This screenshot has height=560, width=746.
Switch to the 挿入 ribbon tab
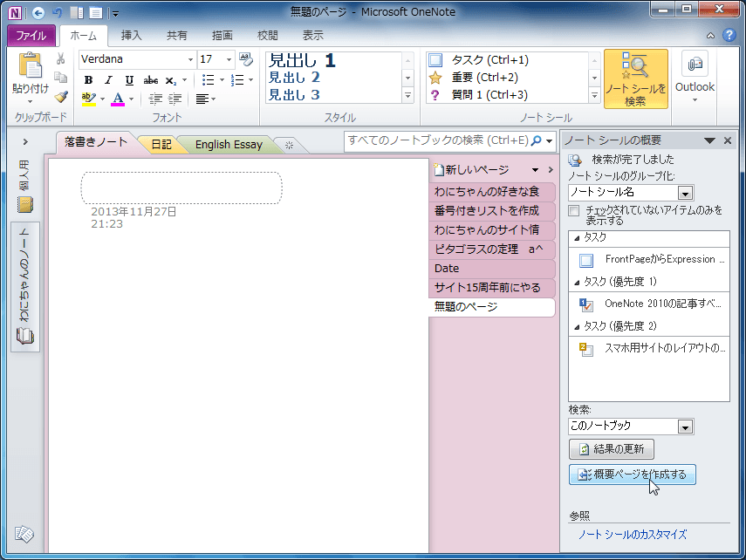coord(131,36)
